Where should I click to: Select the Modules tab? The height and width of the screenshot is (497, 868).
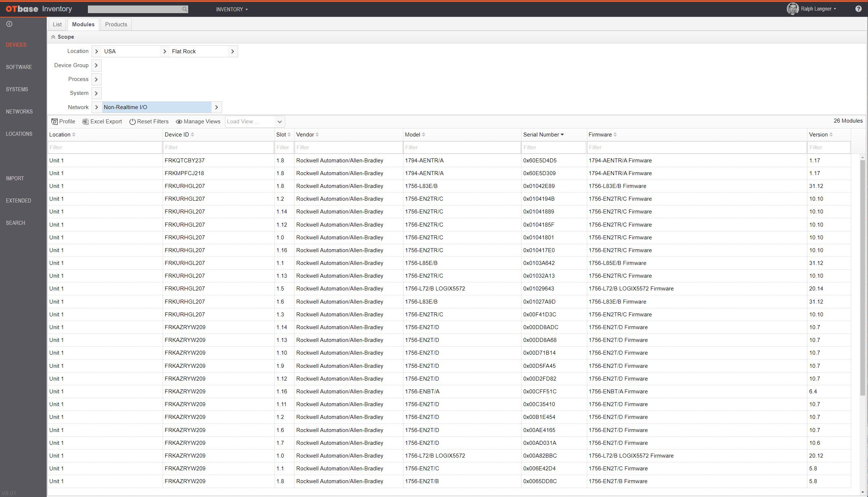coord(83,24)
